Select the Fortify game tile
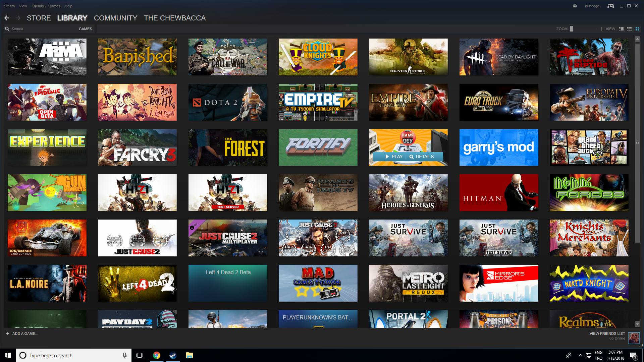Viewport: 644px width, 362px height. pyautogui.click(x=318, y=147)
